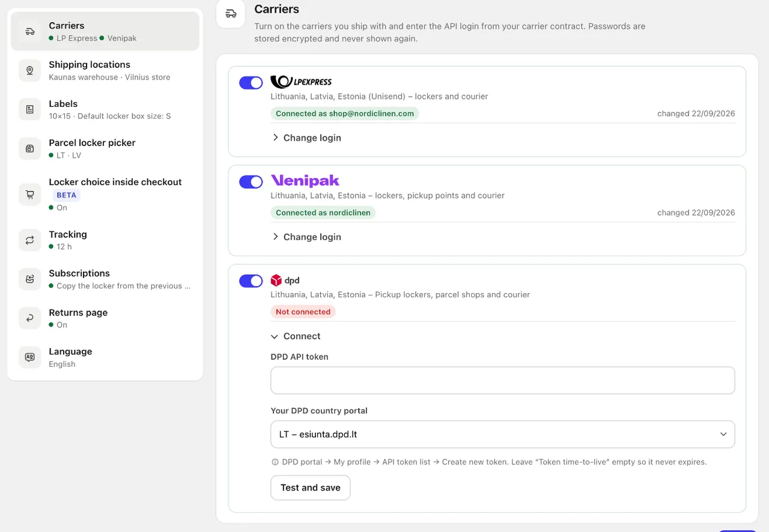Click "Connected as shop@nordiclinen.com" badge

click(345, 113)
